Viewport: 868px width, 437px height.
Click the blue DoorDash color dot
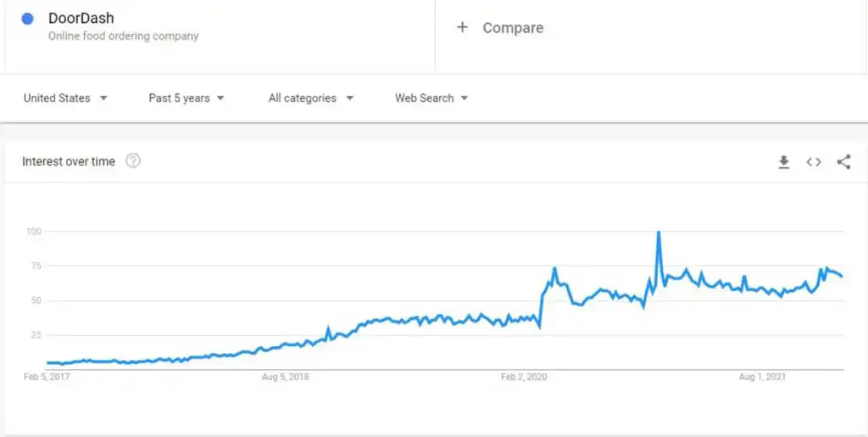[x=27, y=19]
